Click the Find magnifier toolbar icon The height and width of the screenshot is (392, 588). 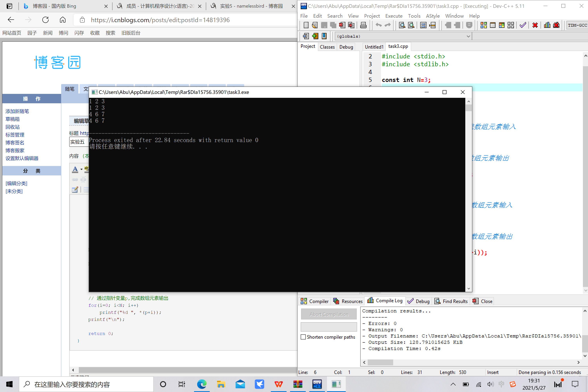click(x=402, y=25)
